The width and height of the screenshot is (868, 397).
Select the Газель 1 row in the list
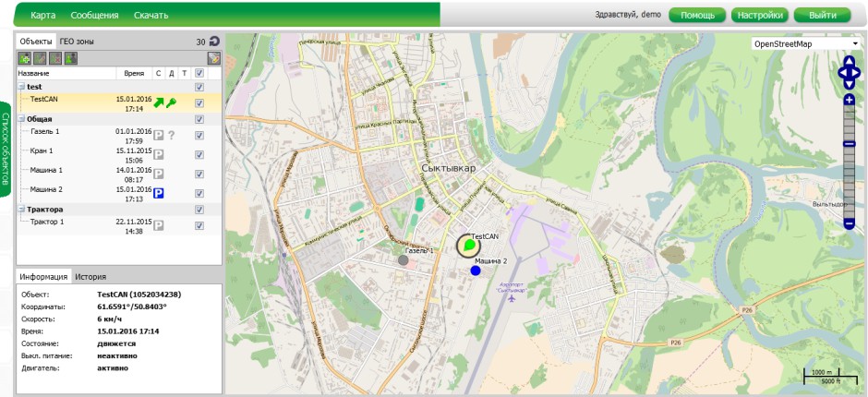(119, 135)
